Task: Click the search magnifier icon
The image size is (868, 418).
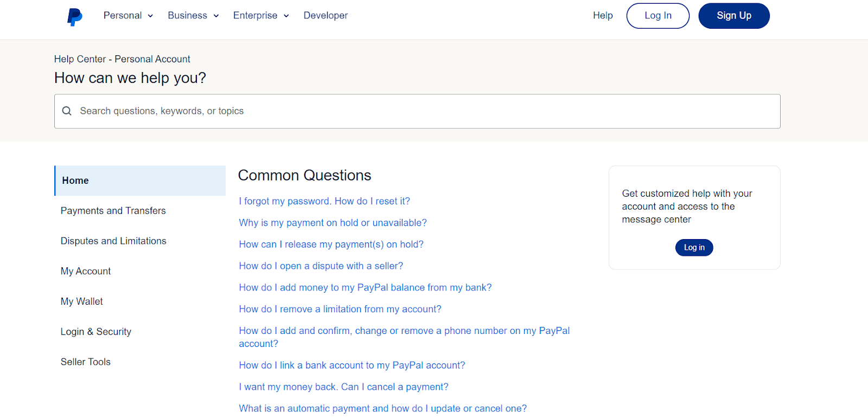Action: pyautogui.click(x=67, y=111)
